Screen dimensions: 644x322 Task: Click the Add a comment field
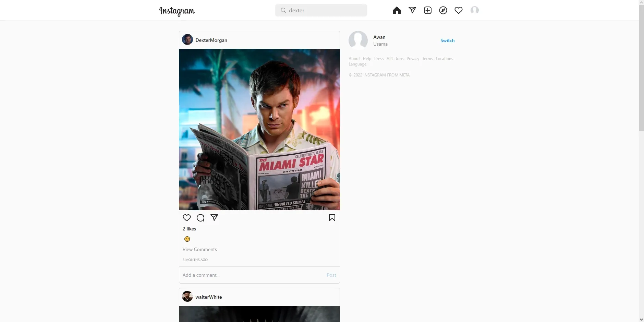click(253, 275)
